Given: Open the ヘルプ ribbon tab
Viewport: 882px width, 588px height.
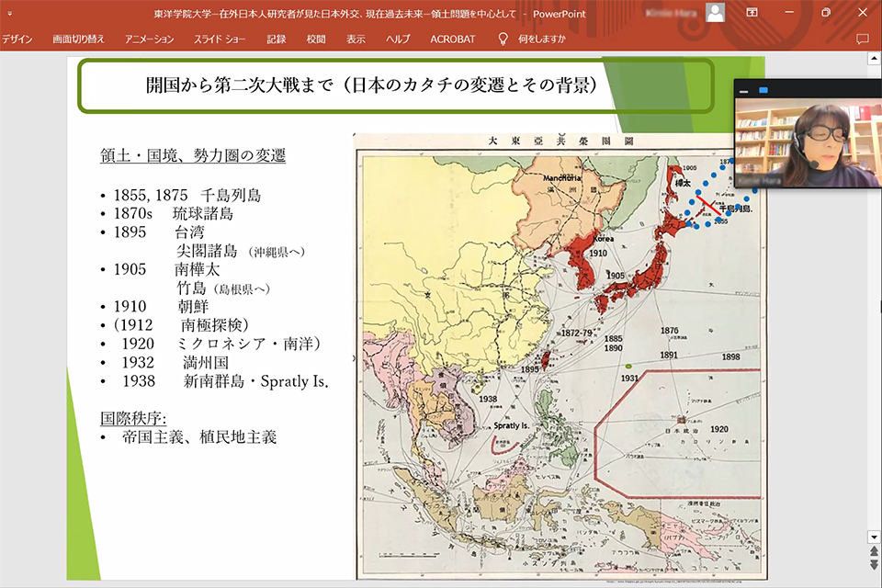Looking at the screenshot, I should coord(398,39).
